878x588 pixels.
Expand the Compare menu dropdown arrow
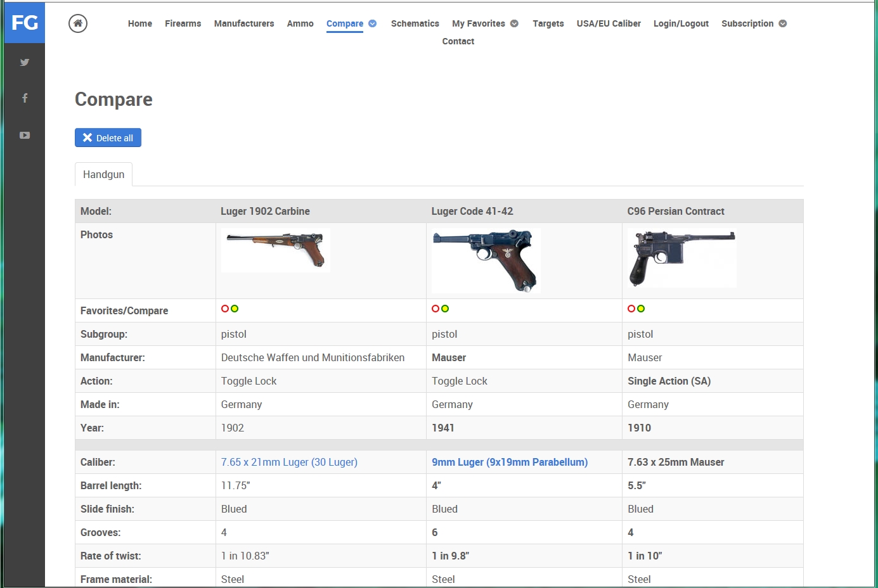click(x=373, y=23)
